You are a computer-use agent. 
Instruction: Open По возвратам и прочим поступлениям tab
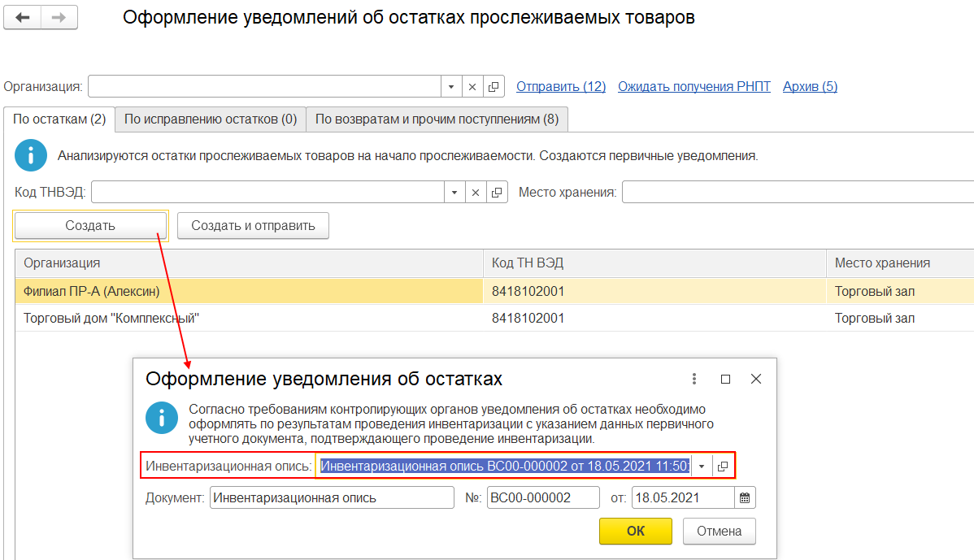pyautogui.click(x=437, y=119)
